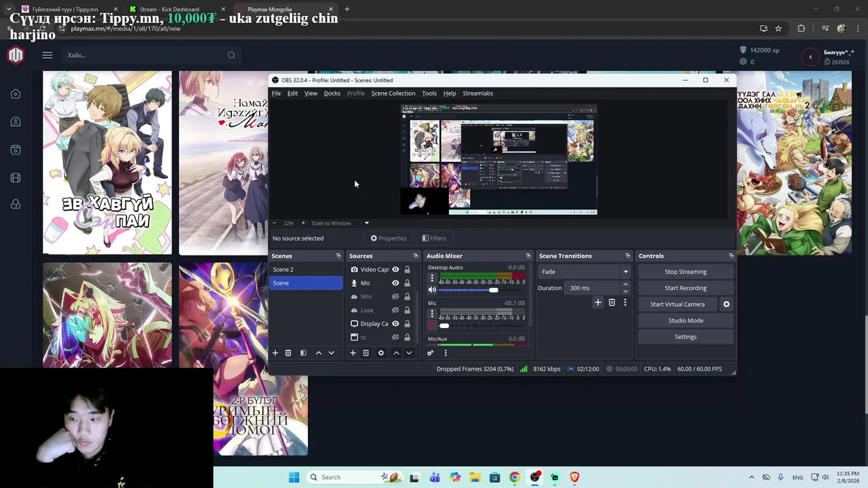Add a new source with plus icon
The image size is (868, 488).
(353, 353)
